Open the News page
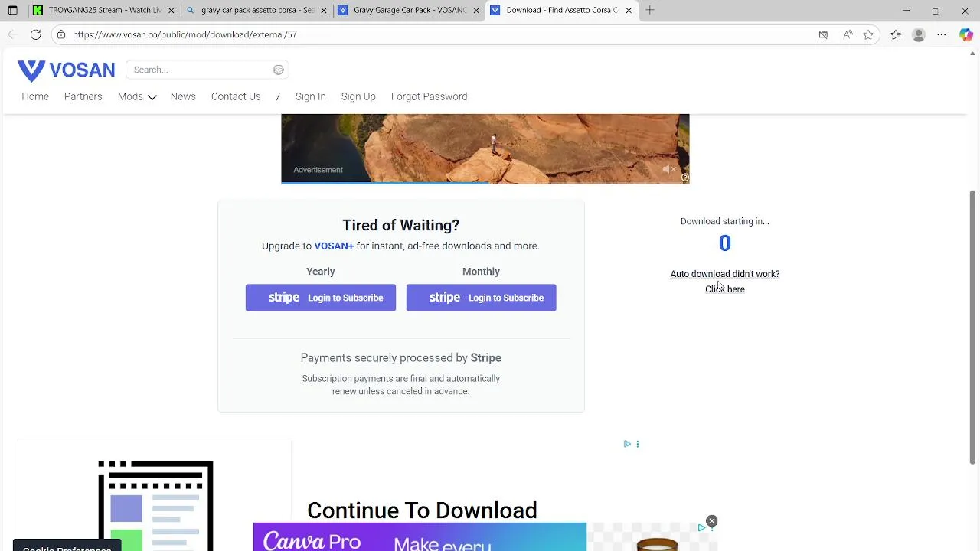The image size is (980, 551). click(x=183, y=96)
